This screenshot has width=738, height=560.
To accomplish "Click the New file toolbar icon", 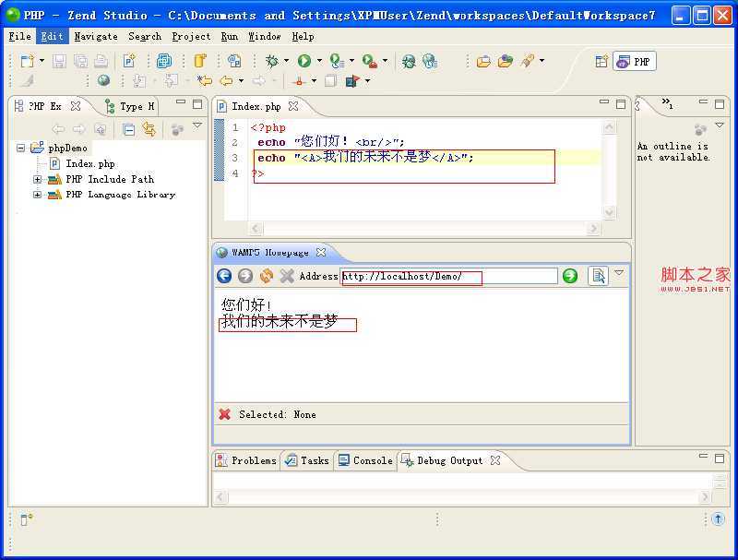I will (x=27, y=61).
